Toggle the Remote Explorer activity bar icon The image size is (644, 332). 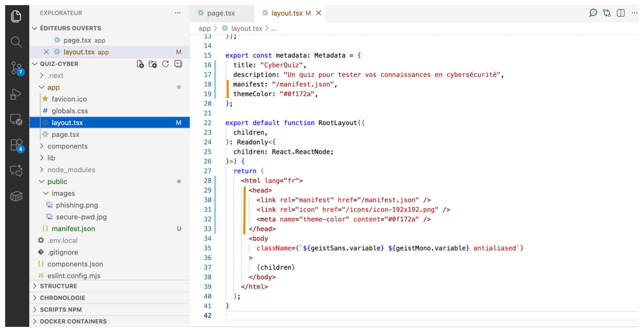point(16,119)
